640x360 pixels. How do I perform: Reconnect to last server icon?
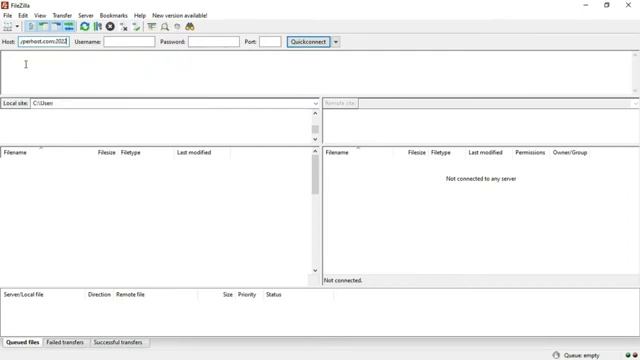(x=136, y=27)
